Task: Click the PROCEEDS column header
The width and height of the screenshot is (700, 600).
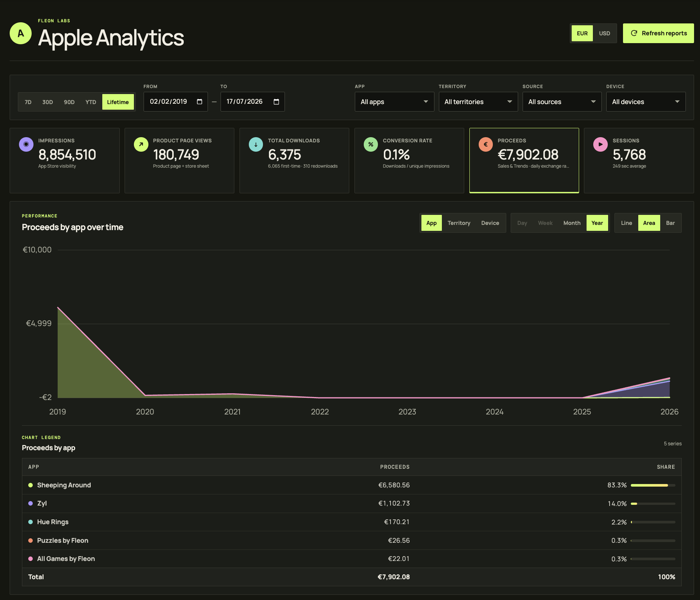Action: [x=395, y=467]
